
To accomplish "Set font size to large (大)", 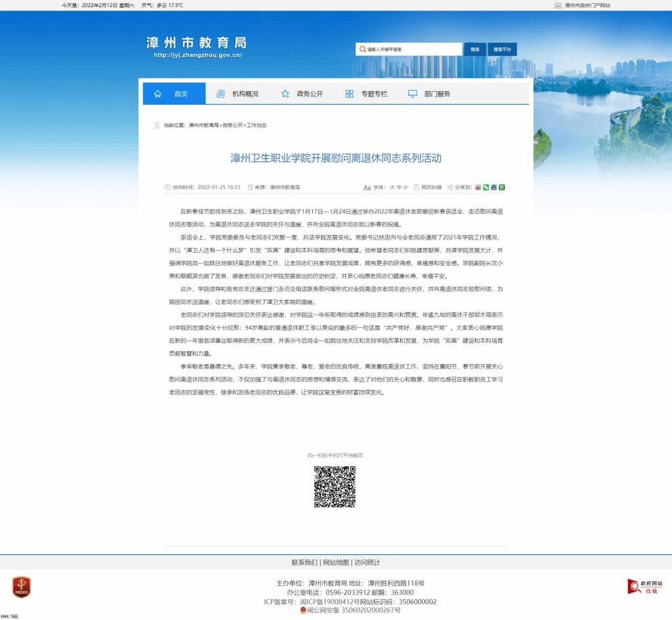I will click(x=392, y=188).
